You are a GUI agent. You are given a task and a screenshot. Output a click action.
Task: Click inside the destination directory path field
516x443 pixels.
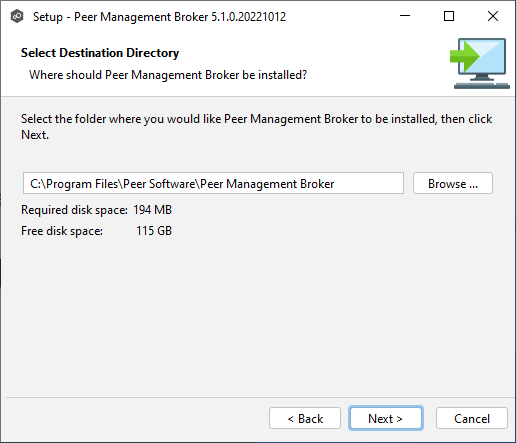click(213, 183)
